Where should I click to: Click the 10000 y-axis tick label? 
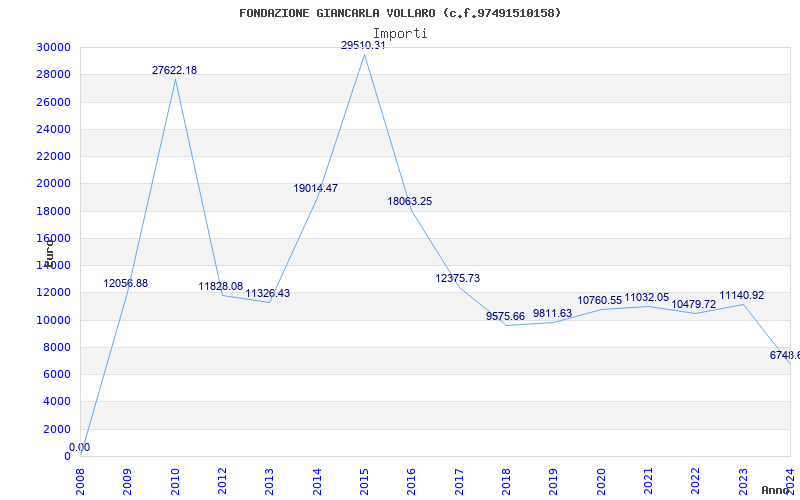tap(53, 320)
